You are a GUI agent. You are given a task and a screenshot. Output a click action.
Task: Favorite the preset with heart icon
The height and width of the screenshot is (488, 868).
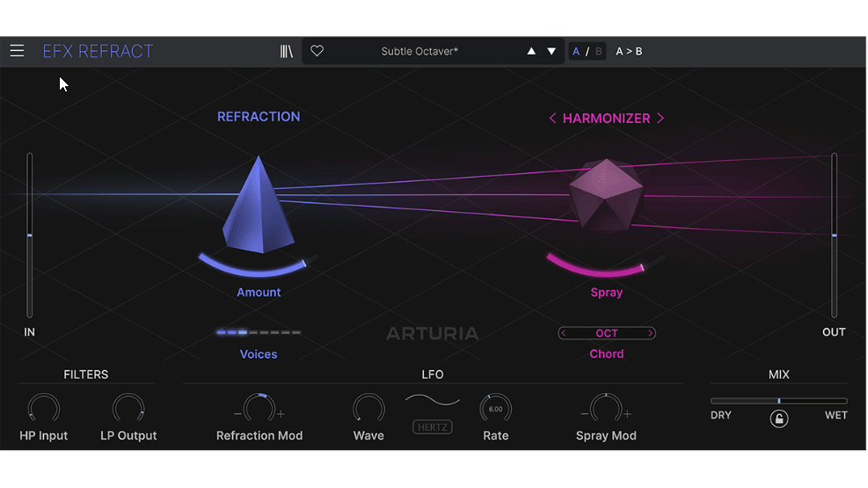317,51
